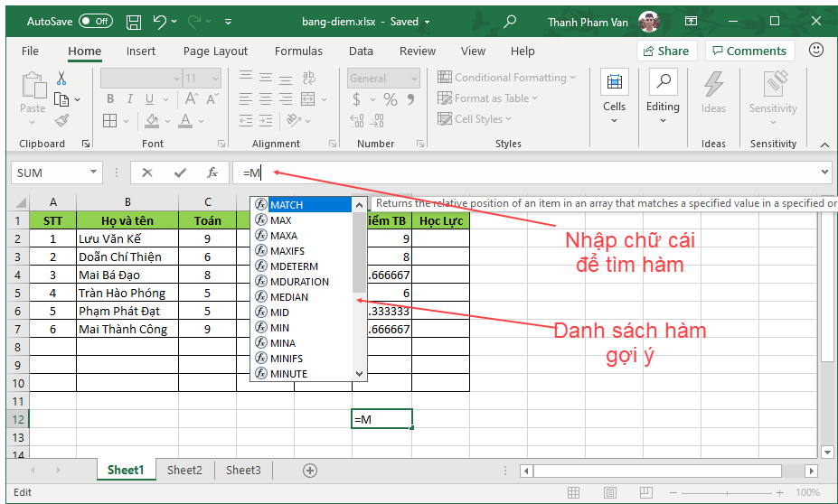Click the Center align icon
The width and height of the screenshot is (838, 504).
(x=266, y=98)
